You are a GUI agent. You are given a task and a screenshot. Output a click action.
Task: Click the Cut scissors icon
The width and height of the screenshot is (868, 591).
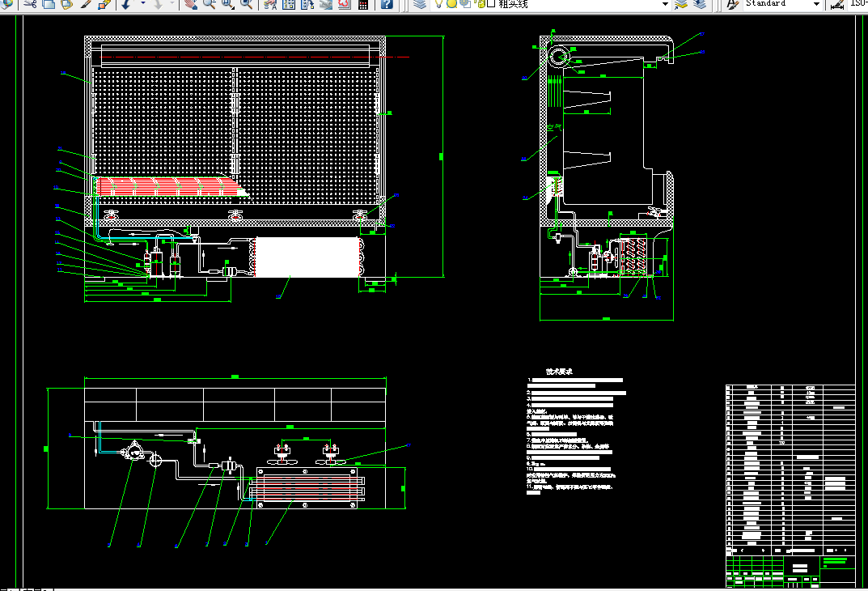(x=31, y=4)
